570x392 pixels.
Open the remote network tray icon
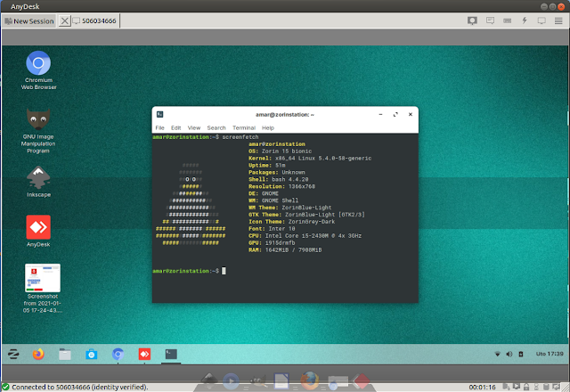[498, 354]
